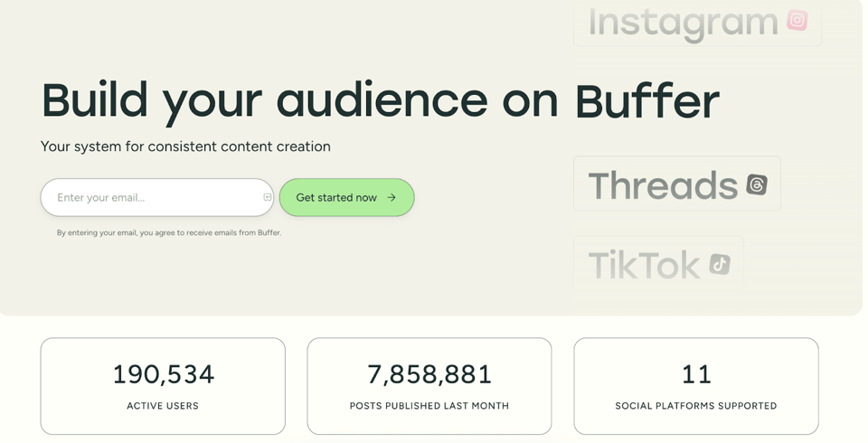Click the Build your audience on Buffer headline
Image resolution: width=868 pixels, height=443 pixels.
381,102
